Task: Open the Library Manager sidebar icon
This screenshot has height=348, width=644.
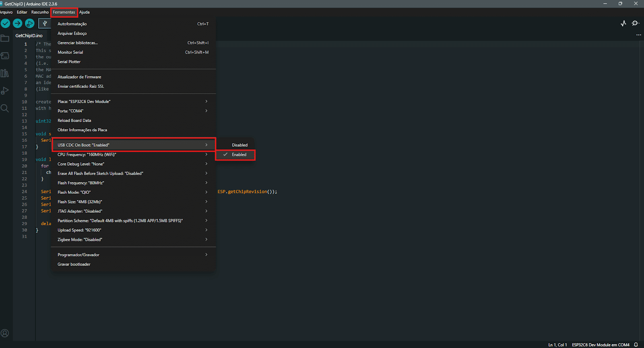Action: [5, 73]
